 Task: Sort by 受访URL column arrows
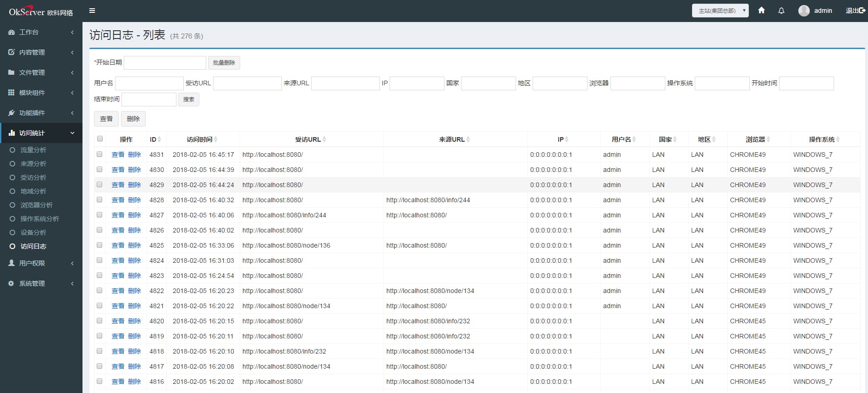coord(324,139)
